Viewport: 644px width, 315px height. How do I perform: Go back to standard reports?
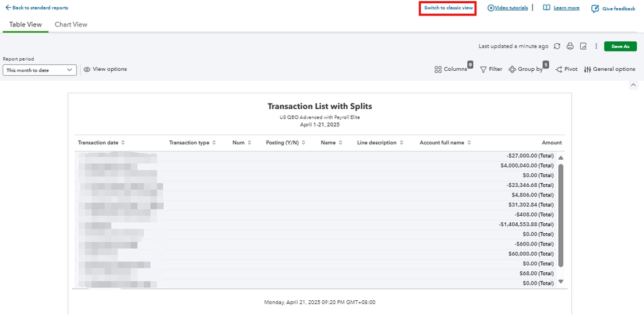(x=37, y=8)
